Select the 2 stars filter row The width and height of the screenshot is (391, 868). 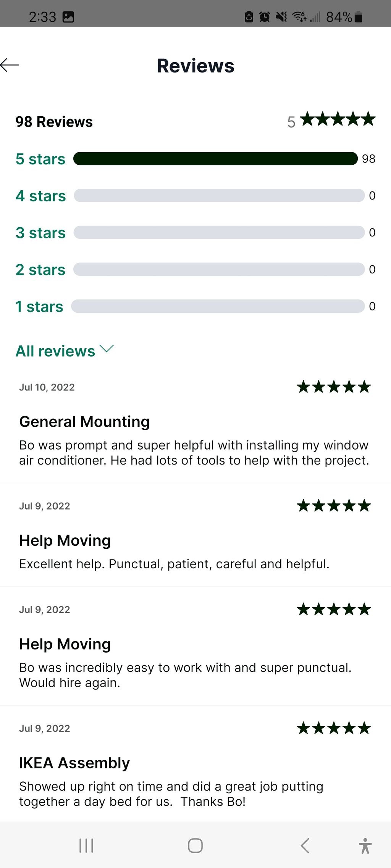coord(40,270)
